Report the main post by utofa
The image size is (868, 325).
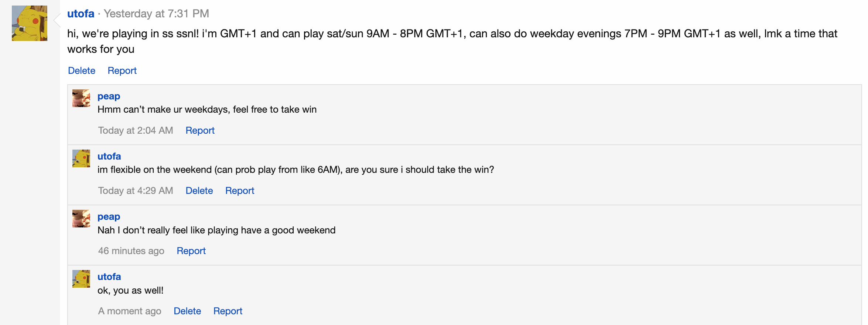[122, 71]
